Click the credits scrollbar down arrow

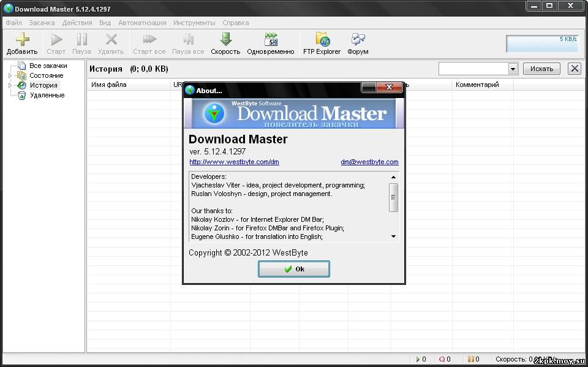tap(393, 236)
